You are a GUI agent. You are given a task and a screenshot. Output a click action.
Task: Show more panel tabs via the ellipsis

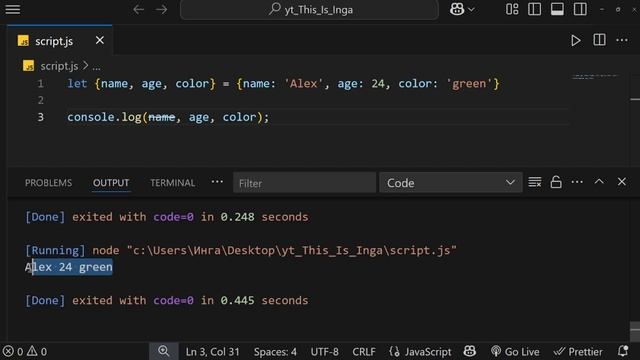pos(217,182)
